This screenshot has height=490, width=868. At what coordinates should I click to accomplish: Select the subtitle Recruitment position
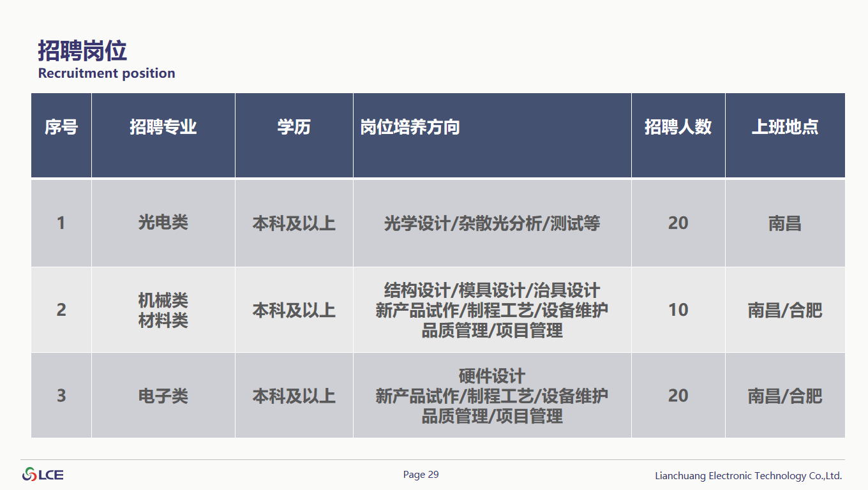[107, 73]
